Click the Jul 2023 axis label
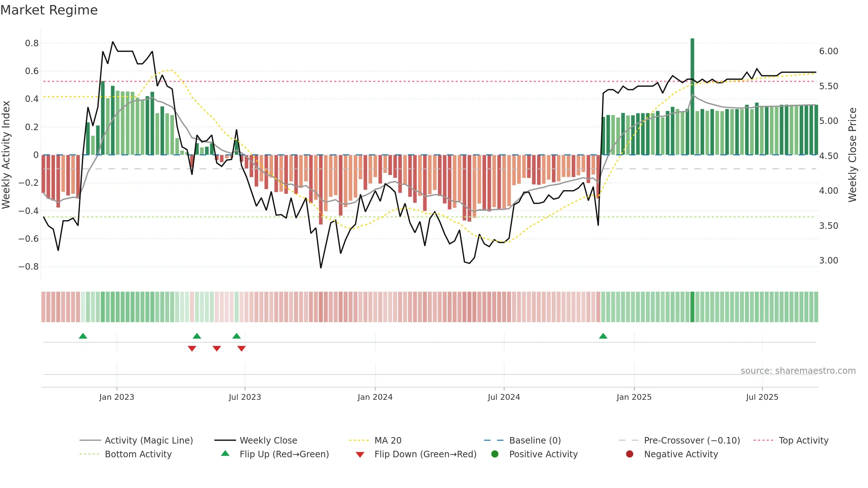The height and width of the screenshot is (488, 868). pos(245,397)
